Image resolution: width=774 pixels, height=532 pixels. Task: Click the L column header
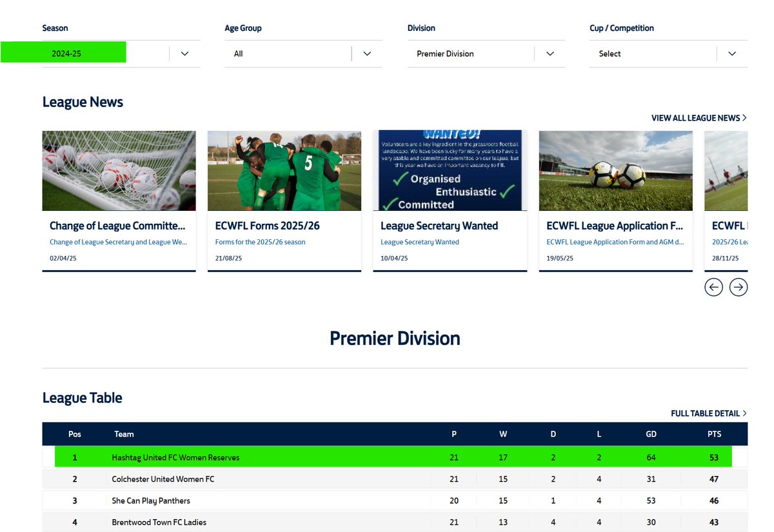coord(599,434)
